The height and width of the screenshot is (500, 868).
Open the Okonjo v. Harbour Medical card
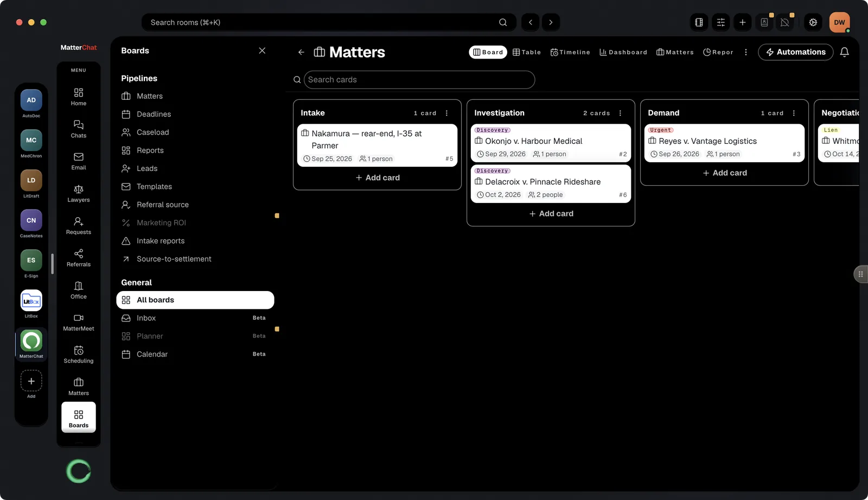(551, 143)
